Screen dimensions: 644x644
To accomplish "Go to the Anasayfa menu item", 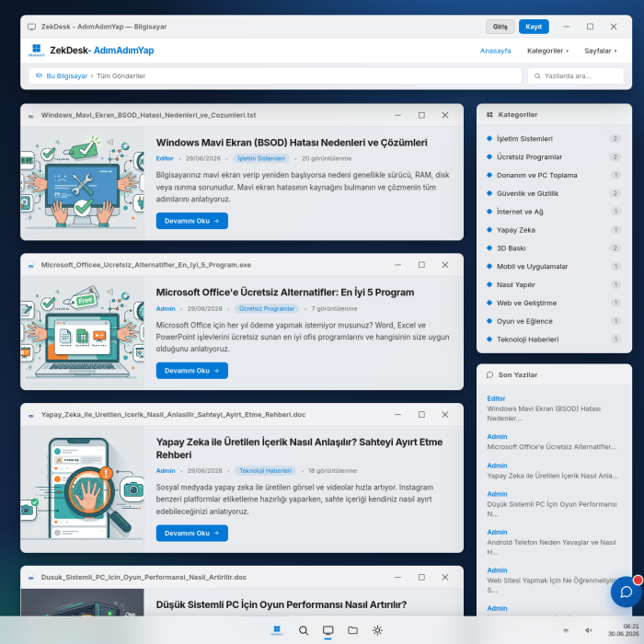I will click(495, 51).
